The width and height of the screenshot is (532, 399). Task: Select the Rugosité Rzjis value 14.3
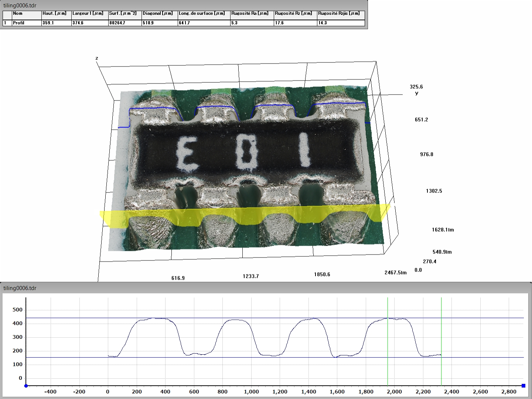pos(340,23)
